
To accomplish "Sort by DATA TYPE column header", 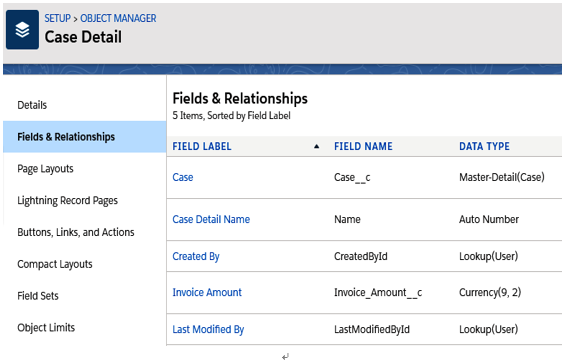I will 484,147.
